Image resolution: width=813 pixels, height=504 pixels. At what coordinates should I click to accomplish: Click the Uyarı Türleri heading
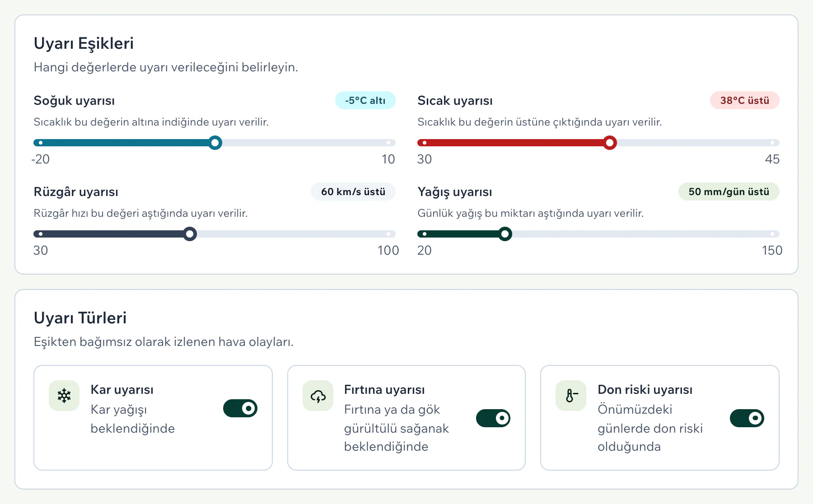(x=80, y=318)
